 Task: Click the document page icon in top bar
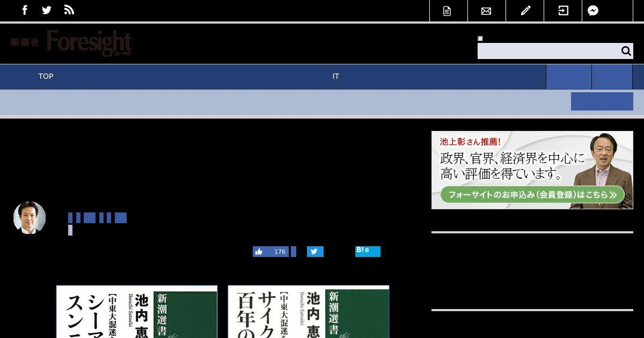tap(447, 11)
